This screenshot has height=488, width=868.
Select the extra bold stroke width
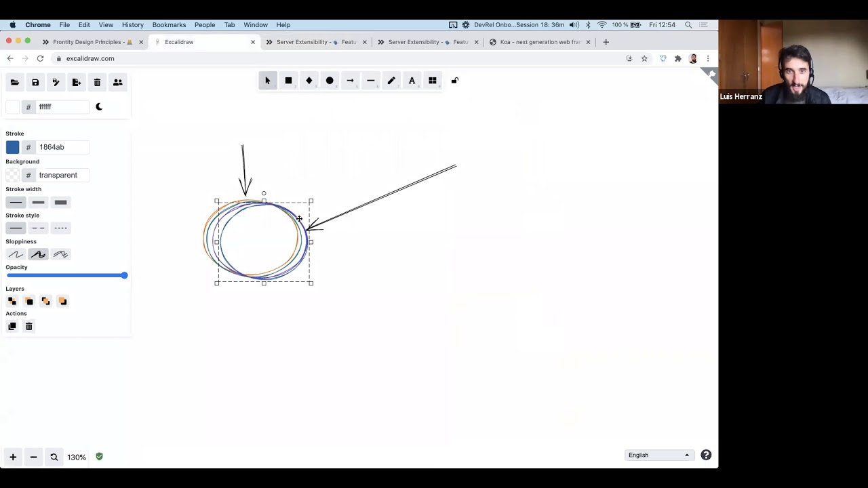pyautogui.click(x=60, y=202)
